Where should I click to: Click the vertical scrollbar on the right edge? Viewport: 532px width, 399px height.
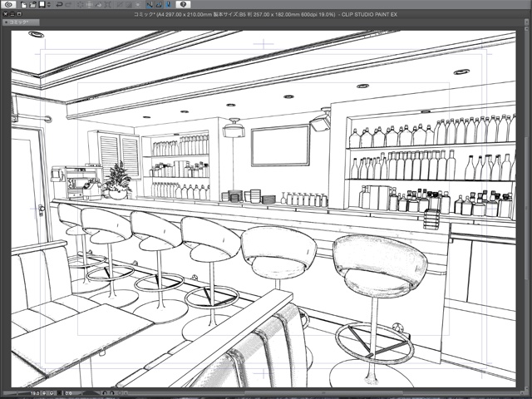pyautogui.click(x=525, y=209)
